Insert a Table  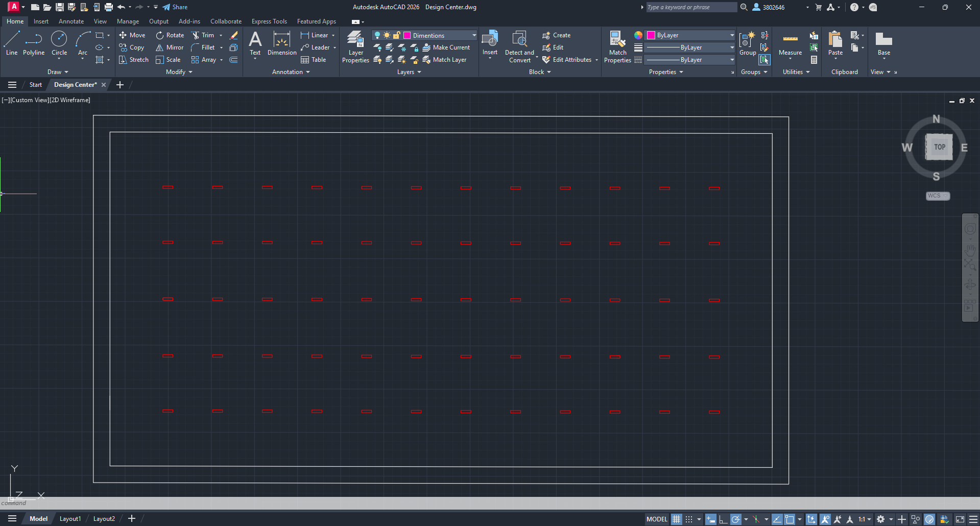coord(314,60)
